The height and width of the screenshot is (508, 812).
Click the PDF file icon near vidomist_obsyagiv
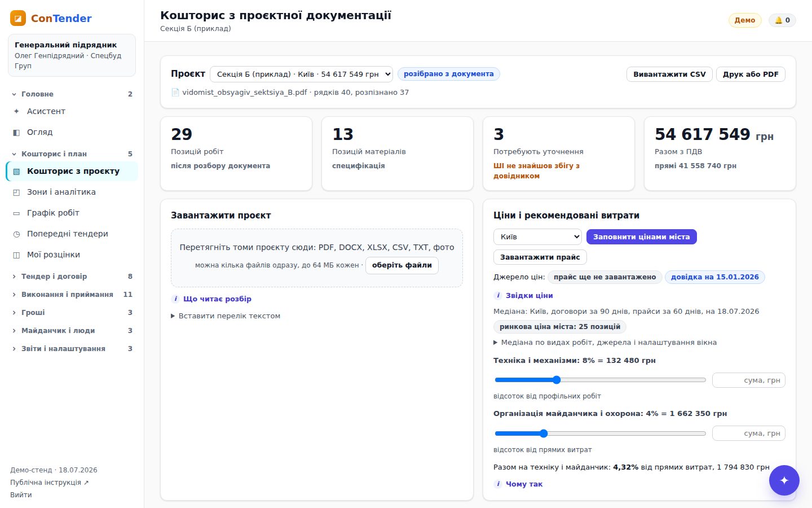[175, 92]
